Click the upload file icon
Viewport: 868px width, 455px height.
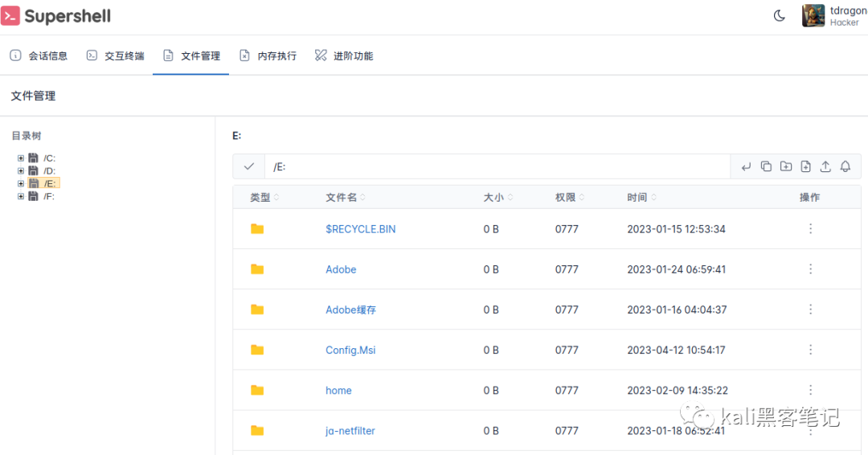[x=825, y=166]
